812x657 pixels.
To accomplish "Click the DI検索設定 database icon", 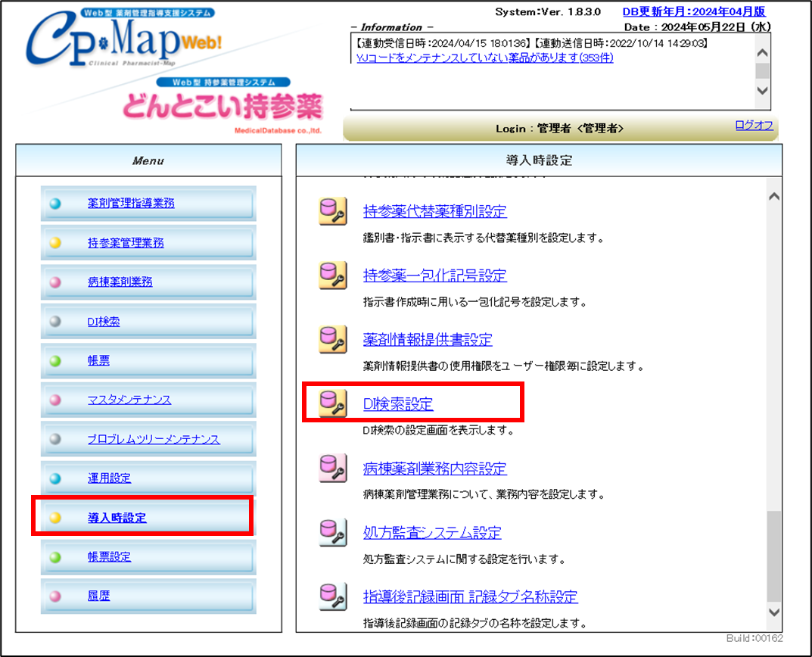I will [x=331, y=404].
